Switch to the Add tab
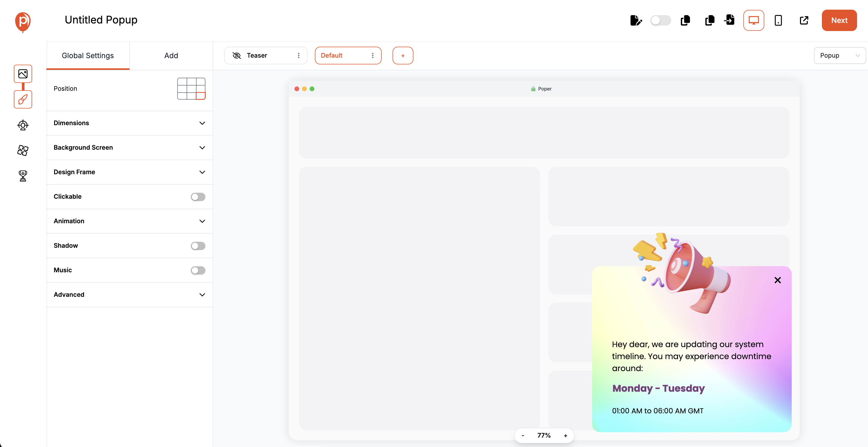 pos(171,55)
